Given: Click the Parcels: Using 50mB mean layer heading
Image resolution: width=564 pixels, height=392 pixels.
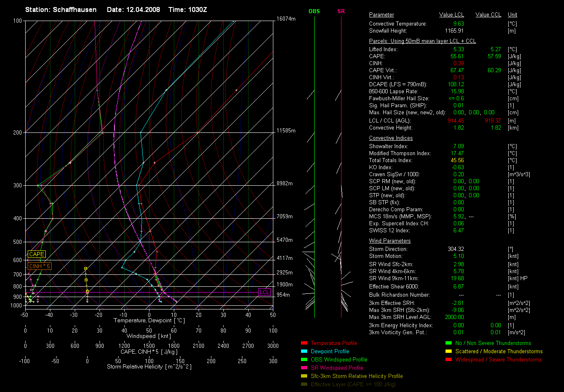Looking at the screenshot, I should (422, 41).
